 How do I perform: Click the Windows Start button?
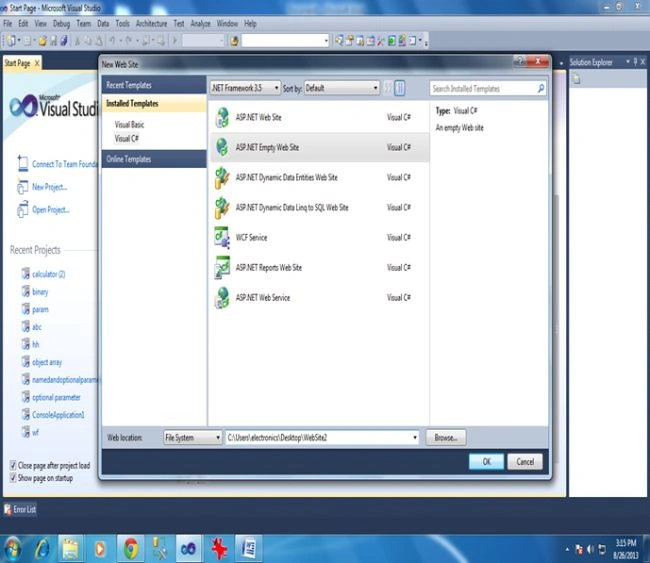point(12,548)
